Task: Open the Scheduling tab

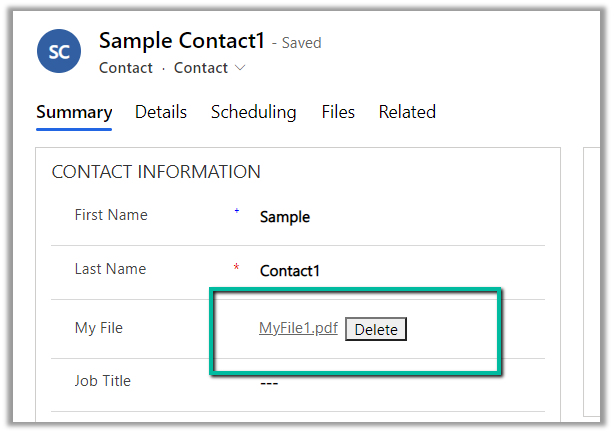Action: pos(253,112)
